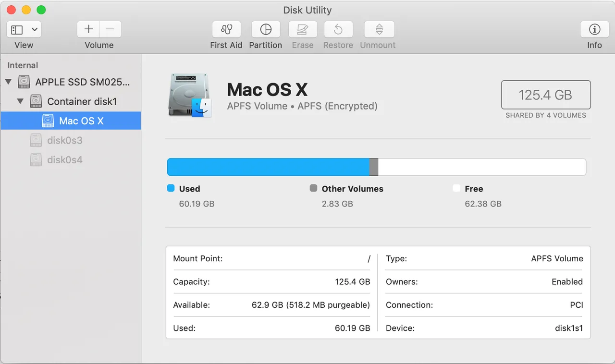Click '62.9 GB (518.2 MB purgeable)' value
This screenshot has height=364, width=615.
point(311,305)
